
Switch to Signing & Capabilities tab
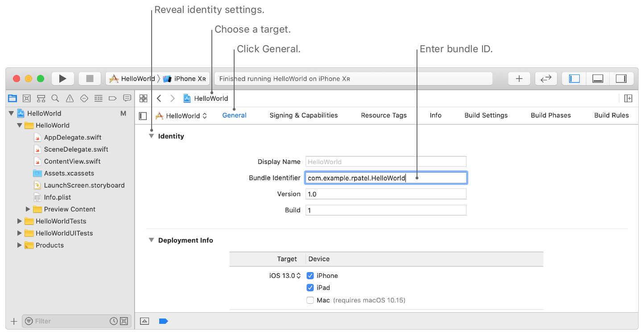point(304,115)
